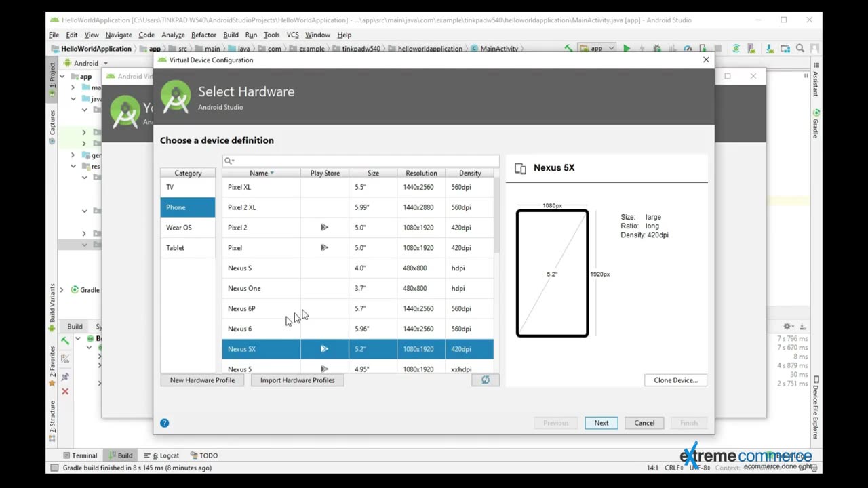Select the Nexus 6P device row
868x488 pixels.
click(358, 309)
